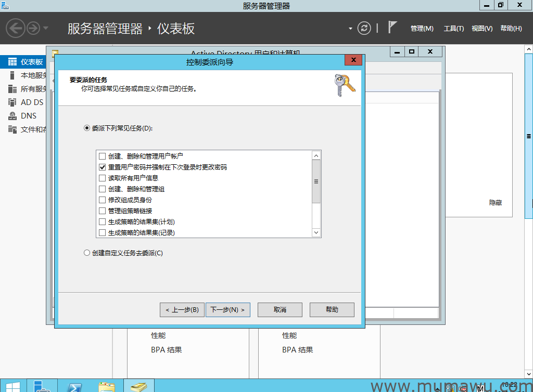Open the 管理(M) menu
The height and width of the screenshot is (392, 533).
point(422,29)
